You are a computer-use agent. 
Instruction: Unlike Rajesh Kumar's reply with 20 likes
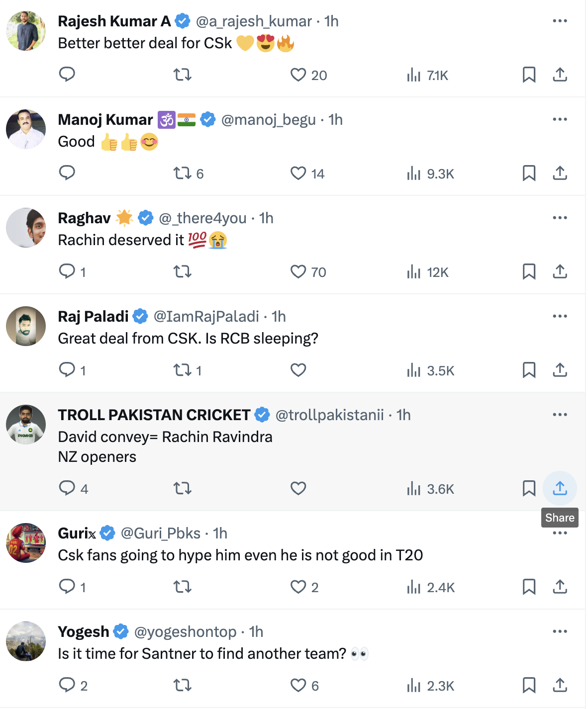[298, 75]
